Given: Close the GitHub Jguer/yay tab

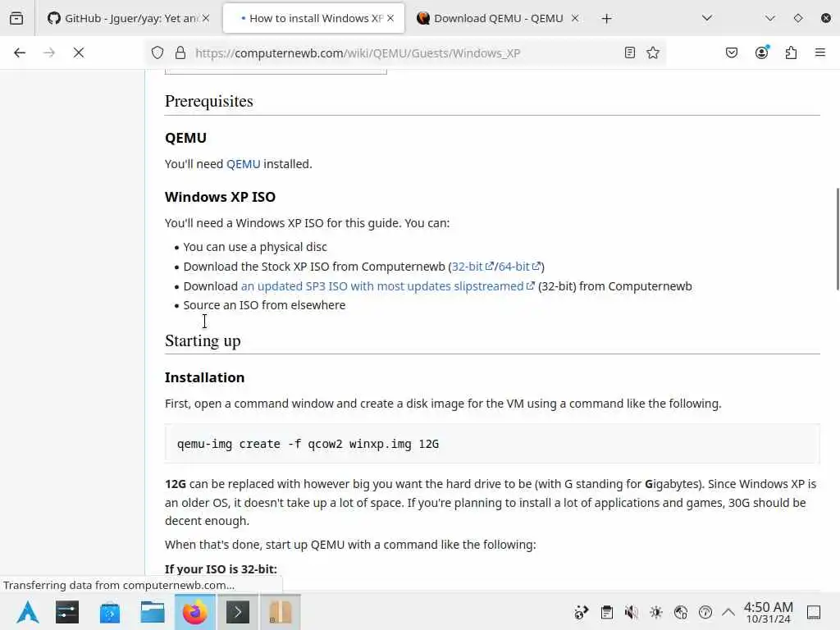Looking at the screenshot, I should 206,18.
